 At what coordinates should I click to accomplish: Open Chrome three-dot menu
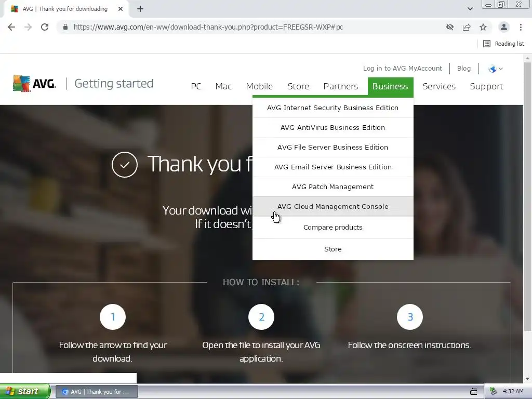[521, 27]
